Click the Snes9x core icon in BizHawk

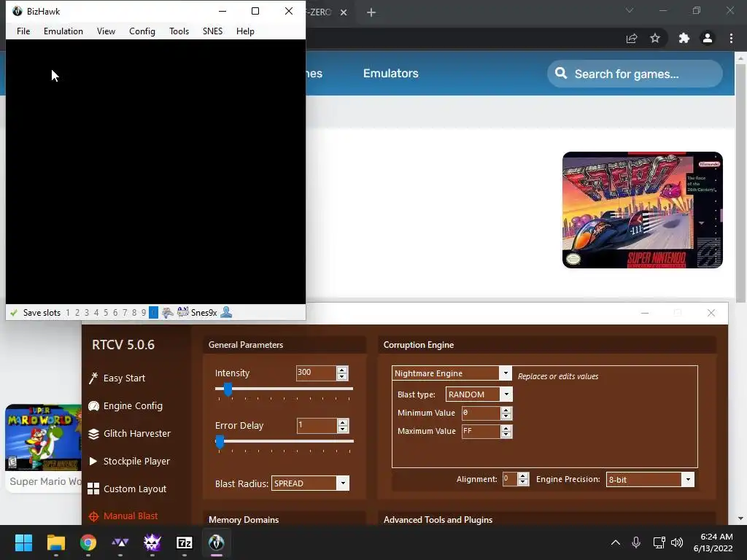point(183,312)
